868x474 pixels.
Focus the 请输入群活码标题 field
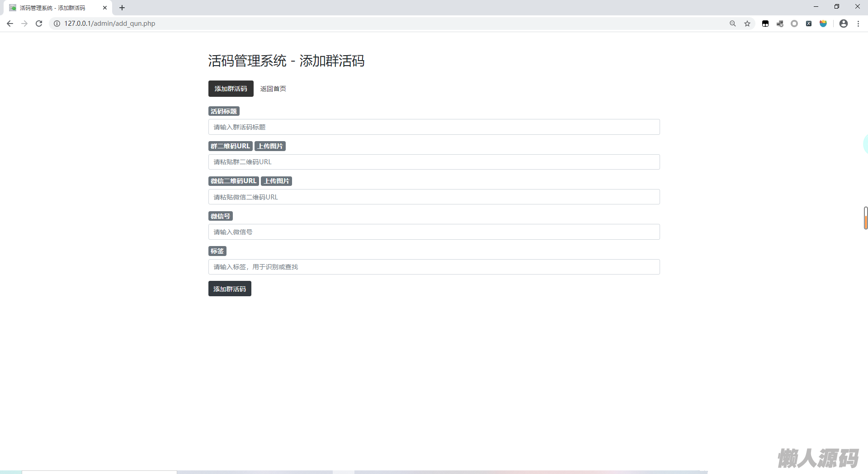[x=434, y=127]
